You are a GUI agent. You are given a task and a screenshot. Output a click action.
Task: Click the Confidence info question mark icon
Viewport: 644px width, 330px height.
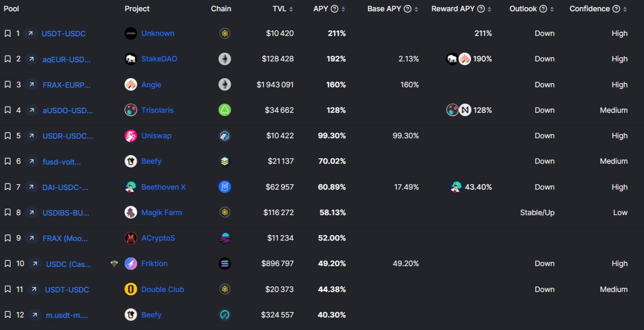click(x=616, y=9)
